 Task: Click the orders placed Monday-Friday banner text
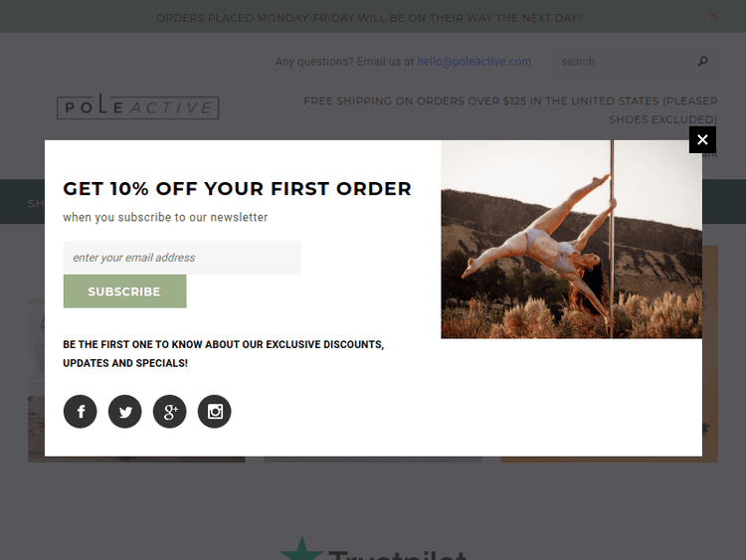point(369,18)
